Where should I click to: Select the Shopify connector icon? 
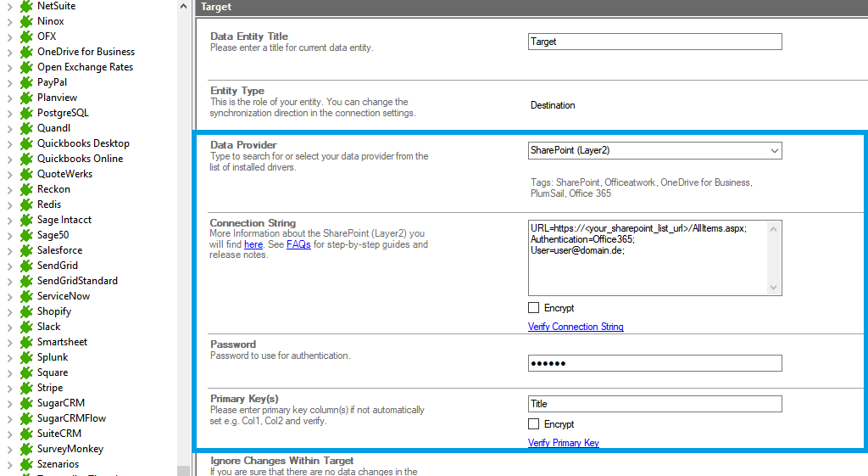click(x=26, y=311)
